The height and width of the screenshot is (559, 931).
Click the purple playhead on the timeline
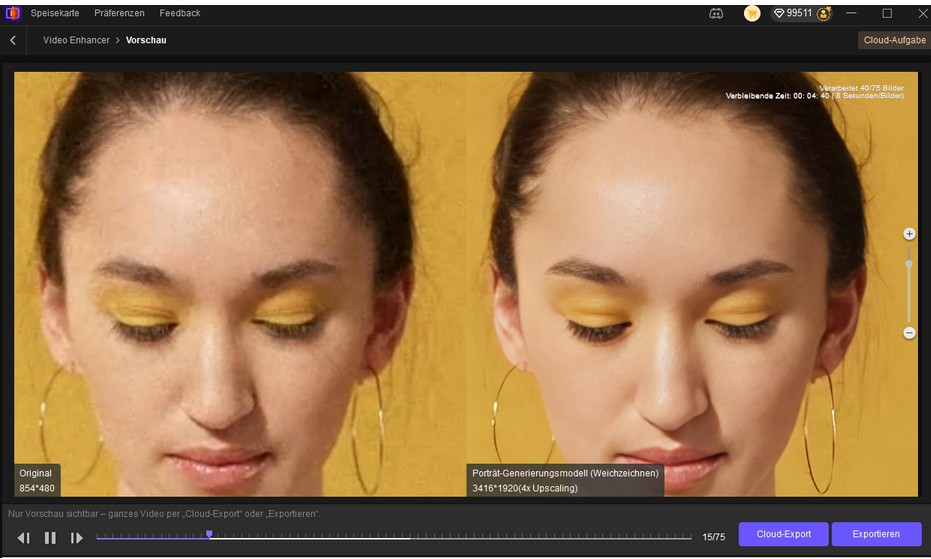point(209,535)
